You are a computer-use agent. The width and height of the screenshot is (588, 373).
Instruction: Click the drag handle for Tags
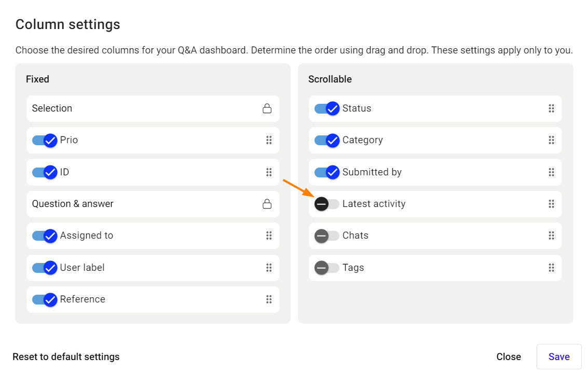click(551, 268)
